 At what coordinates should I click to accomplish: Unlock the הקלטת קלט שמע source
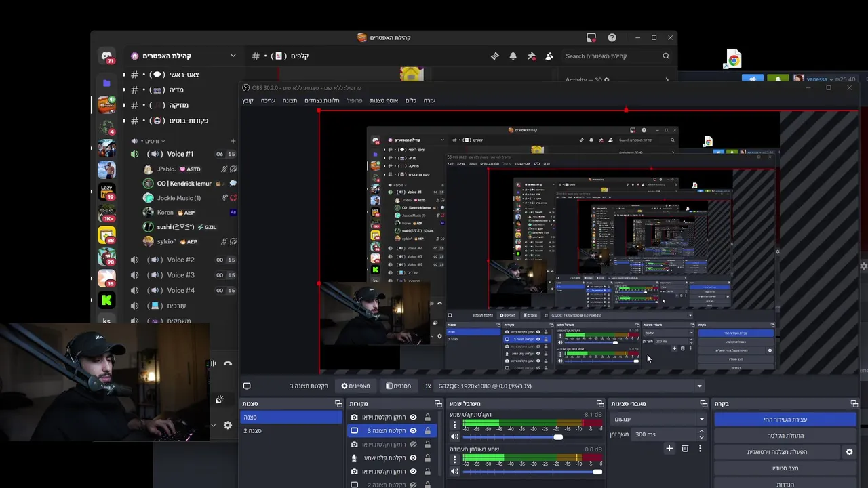pos(427,457)
